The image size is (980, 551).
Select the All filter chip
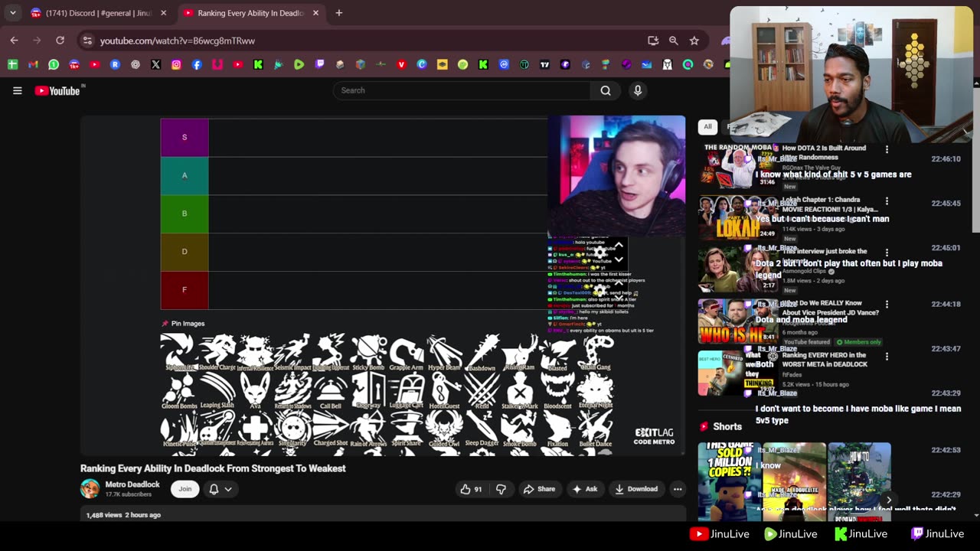[707, 127]
